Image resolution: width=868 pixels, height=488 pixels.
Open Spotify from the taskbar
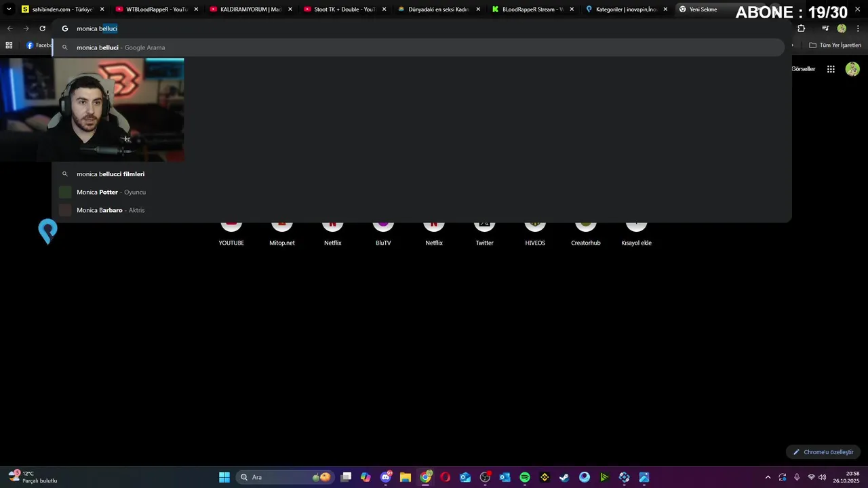coord(525,477)
